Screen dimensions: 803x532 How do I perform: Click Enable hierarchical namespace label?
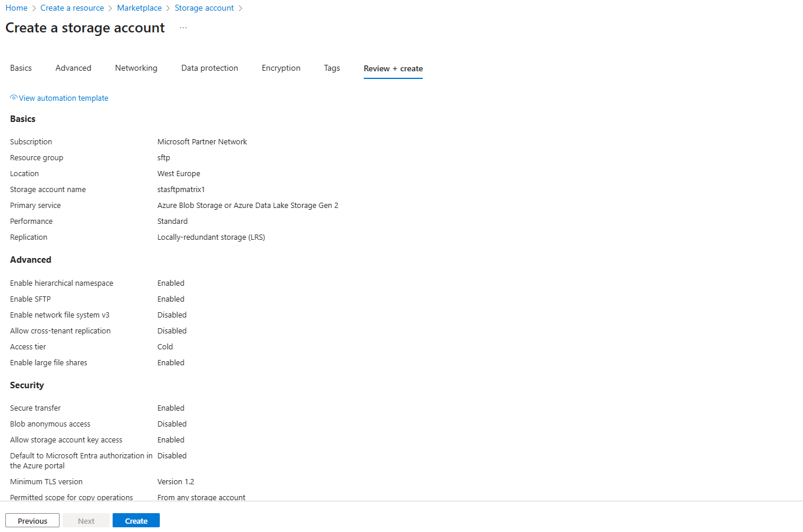coord(61,283)
